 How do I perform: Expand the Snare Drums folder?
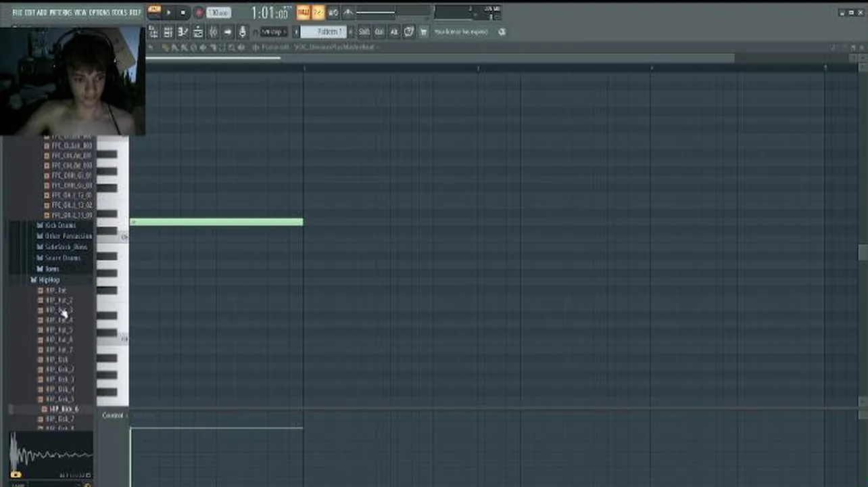pyautogui.click(x=58, y=258)
